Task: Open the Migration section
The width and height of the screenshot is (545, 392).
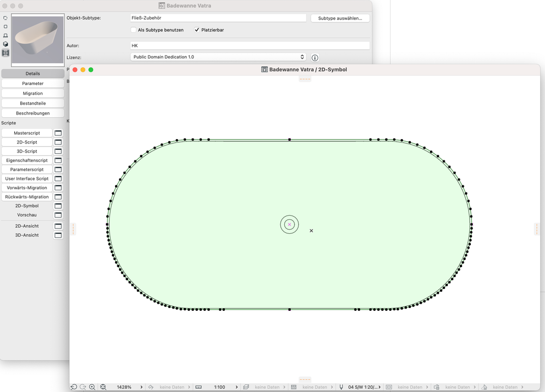Action: pos(33,93)
